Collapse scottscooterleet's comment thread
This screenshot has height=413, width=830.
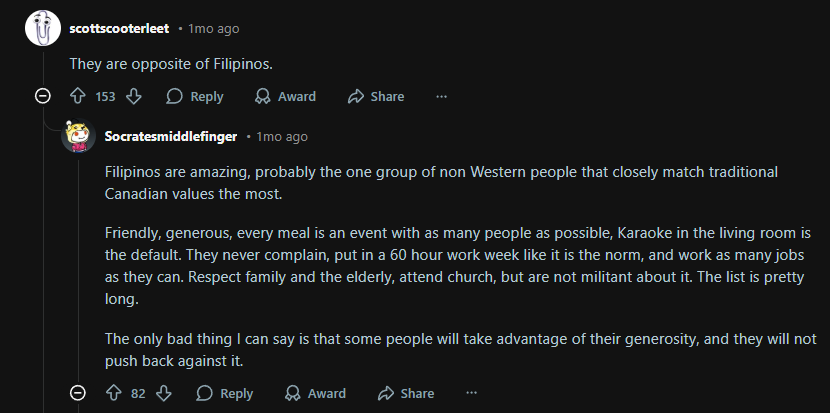pyautogui.click(x=42, y=96)
